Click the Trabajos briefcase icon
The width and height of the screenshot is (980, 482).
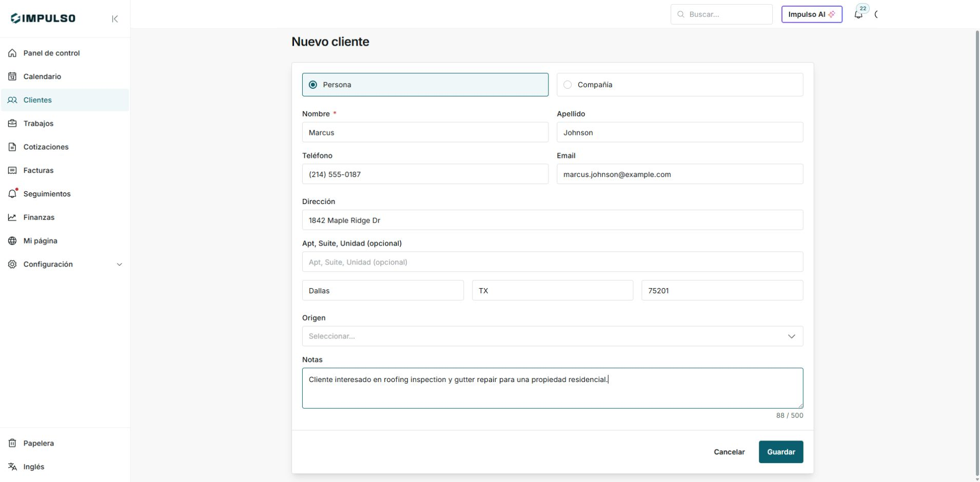[x=12, y=124]
